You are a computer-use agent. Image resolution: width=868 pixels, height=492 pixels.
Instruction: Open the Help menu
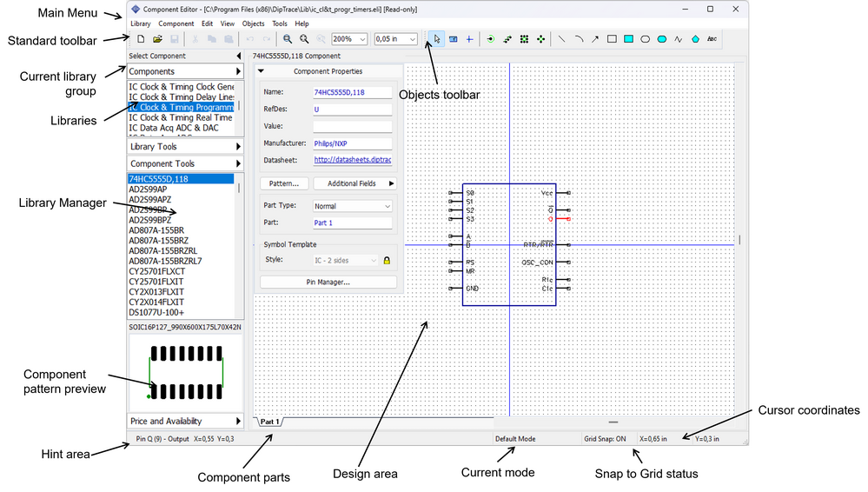(x=301, y=23)
